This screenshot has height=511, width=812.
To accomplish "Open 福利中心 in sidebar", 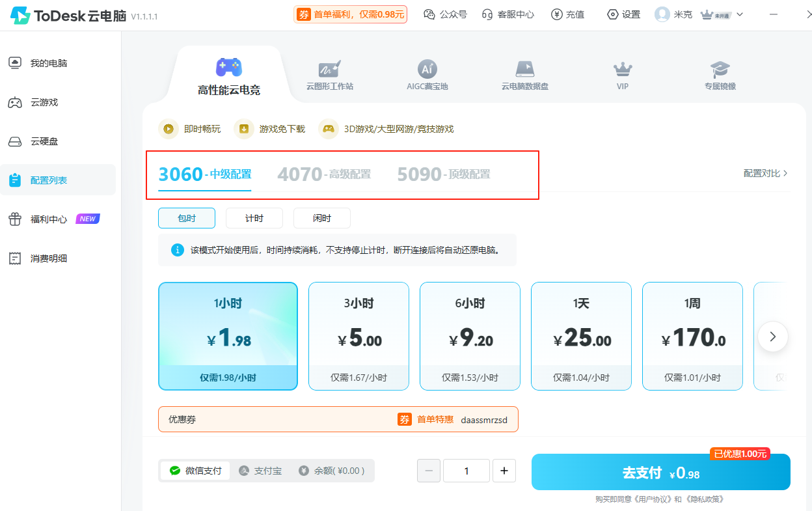I will click(x=58, y=219).
